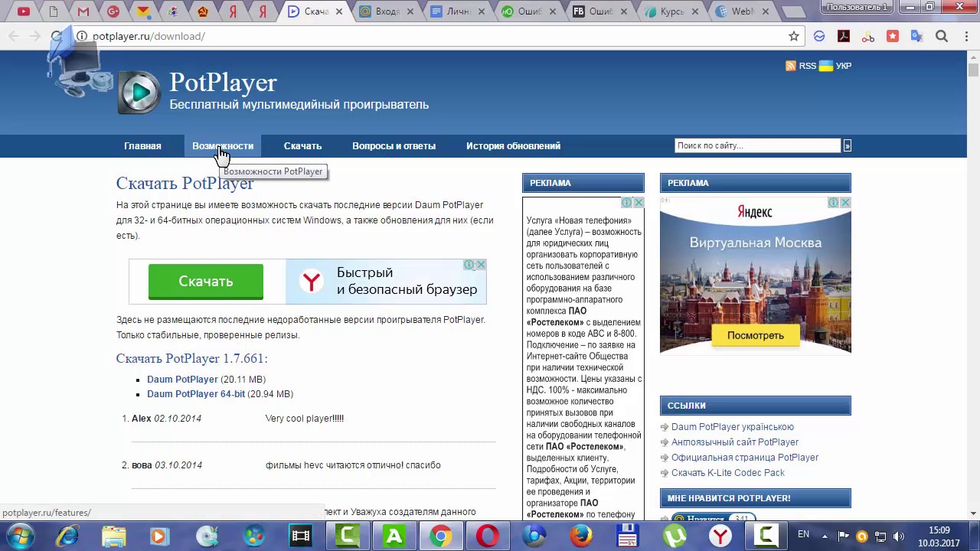Open the Google Translate extension
The height and width of the screenshot is (551, 980).
pos(917,36)
